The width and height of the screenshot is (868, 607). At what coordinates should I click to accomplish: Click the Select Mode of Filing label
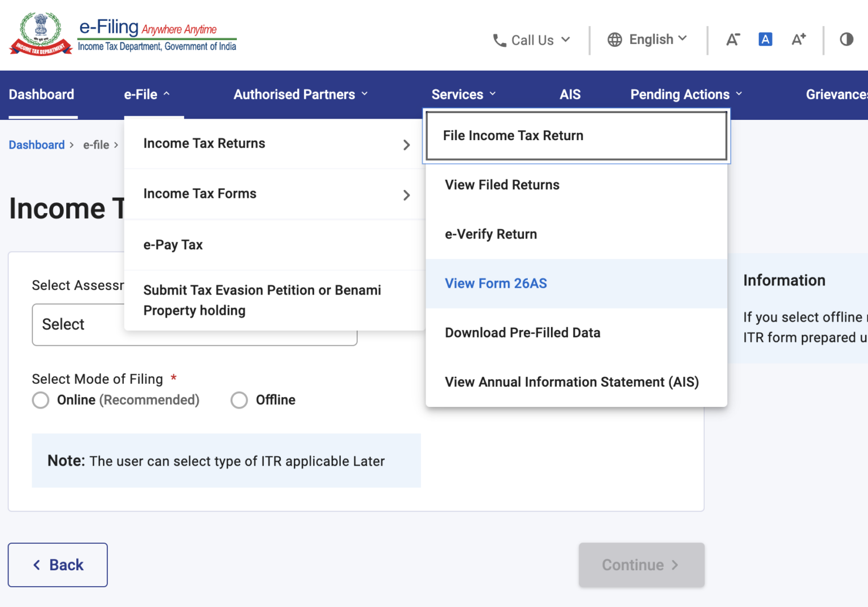point(97,379)
